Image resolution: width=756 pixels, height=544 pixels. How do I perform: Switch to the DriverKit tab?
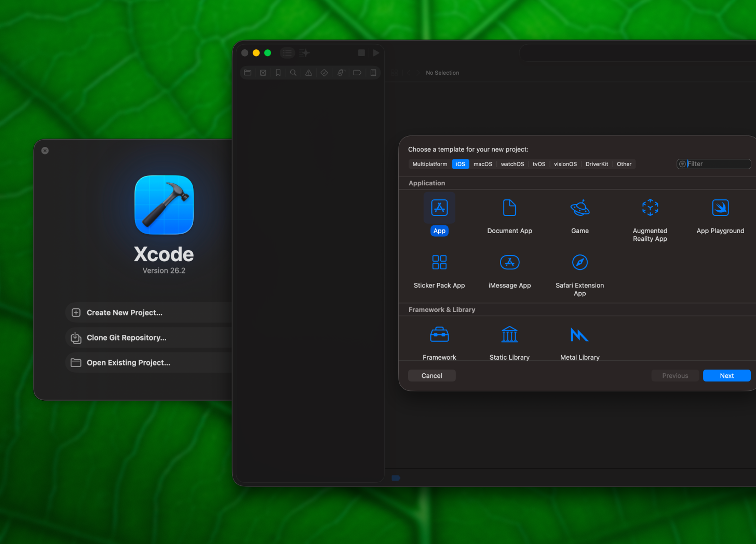pos(597,164)
